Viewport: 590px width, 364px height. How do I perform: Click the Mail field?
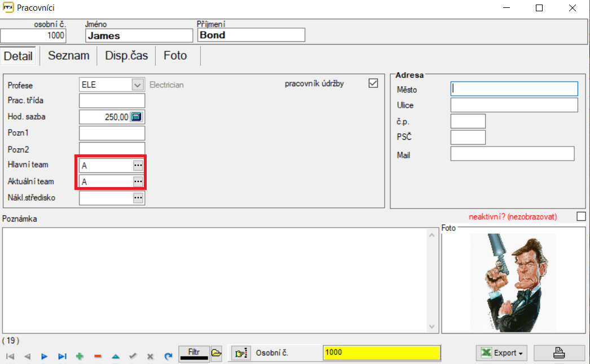click(x=513, y=154)
